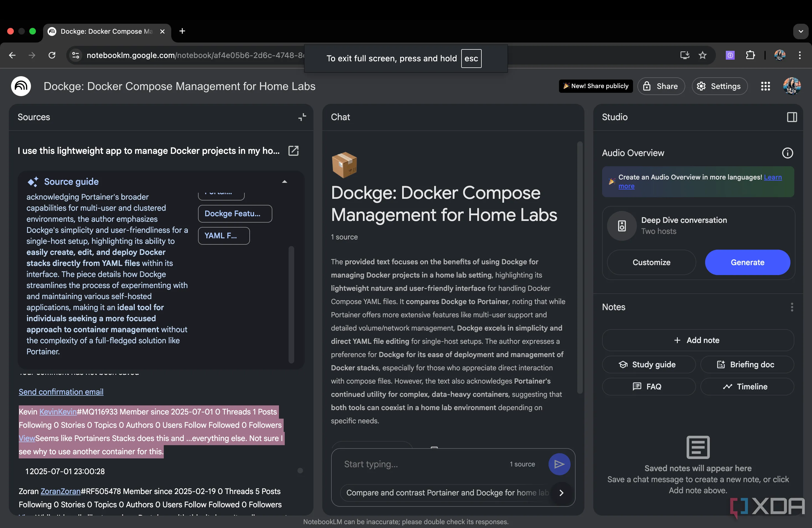Screen dimensions: 812x528
Task: View site information icon in address bar
Action: tap(76, 55)
